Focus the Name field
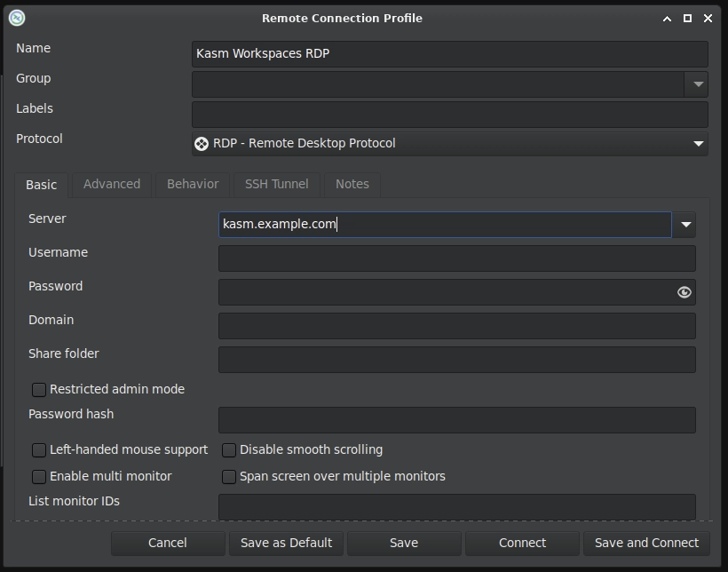Image resolution: width=728 pixels, height=572 pixels. [x=449, y=54]
